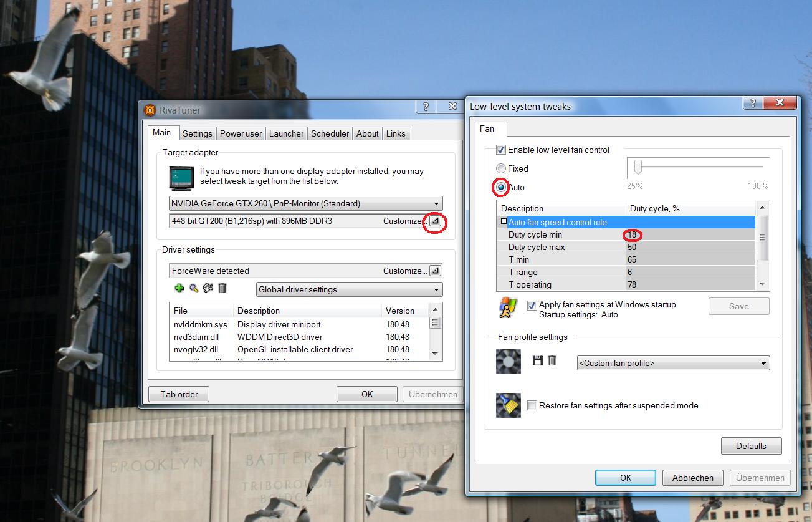Click the broom restore settings icon
Viewport: 812px width, 522px height.
pos(508,405)
